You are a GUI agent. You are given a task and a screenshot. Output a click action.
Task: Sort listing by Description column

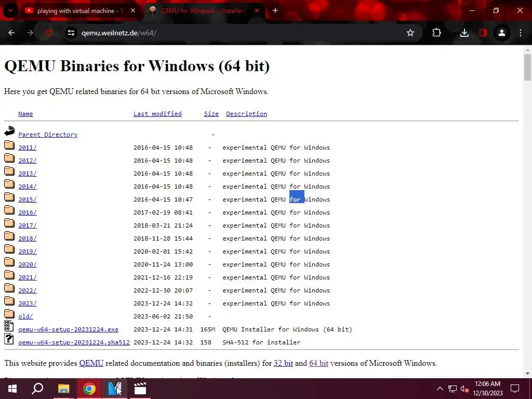pyautogui.click(x=246, y=114)
